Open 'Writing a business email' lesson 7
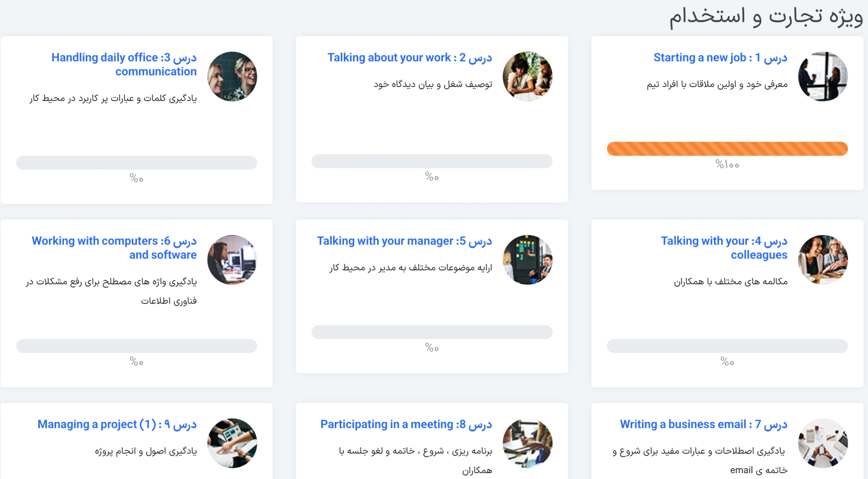This screenshot has width=868, height=479. (x=703, y=424)
